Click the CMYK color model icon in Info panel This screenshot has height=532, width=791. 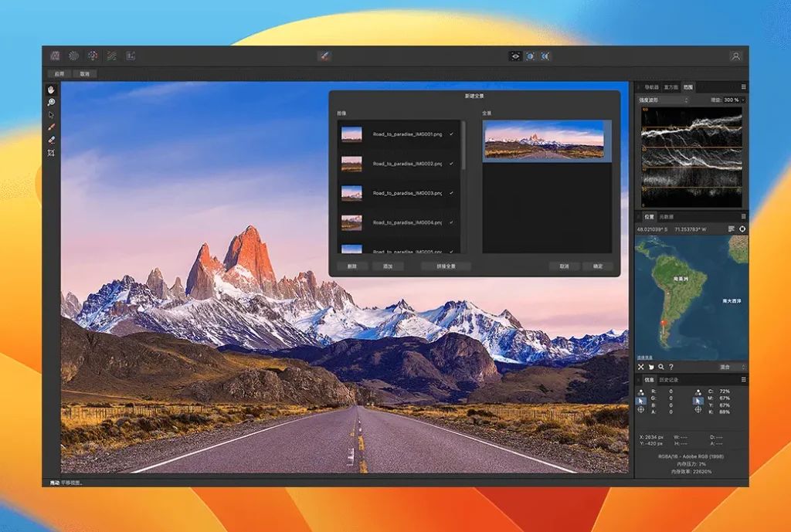coord(698,391)
